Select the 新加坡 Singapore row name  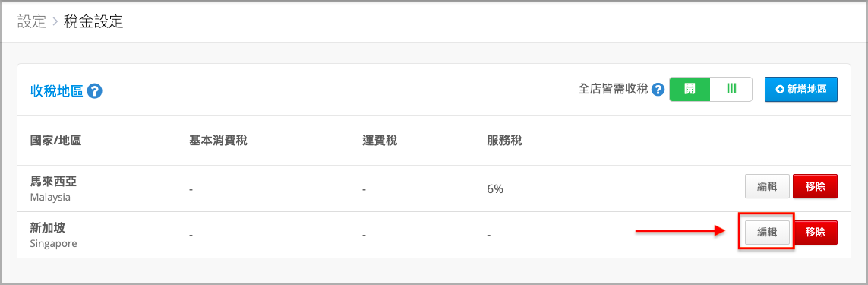pos(54,235)
